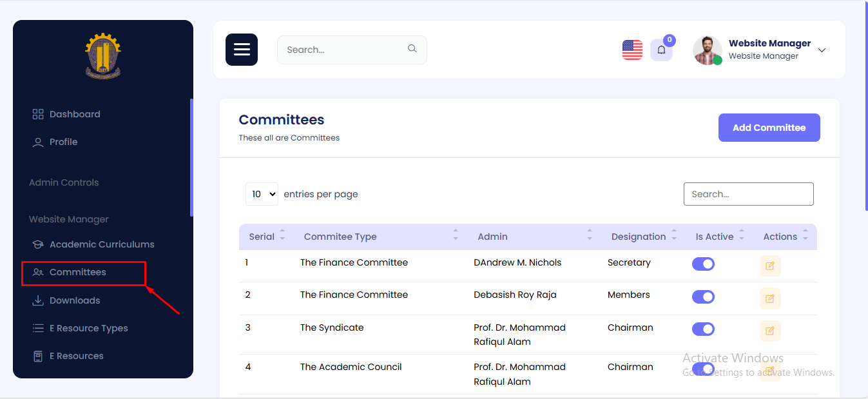Click edit icon for Secretary row
868x399 pixels.
[770, 266]
